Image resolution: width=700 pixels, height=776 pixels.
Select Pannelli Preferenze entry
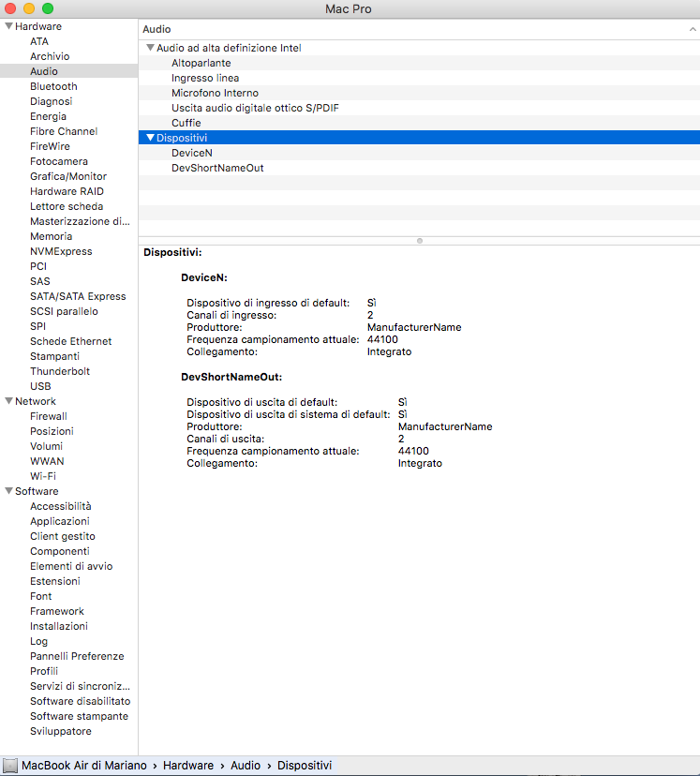click(77, 656)
